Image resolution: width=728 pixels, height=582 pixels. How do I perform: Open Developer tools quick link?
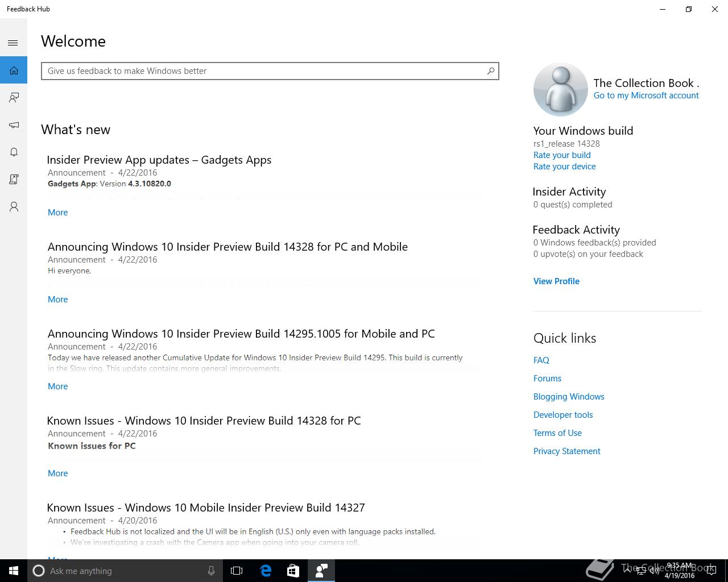[563, 415]
